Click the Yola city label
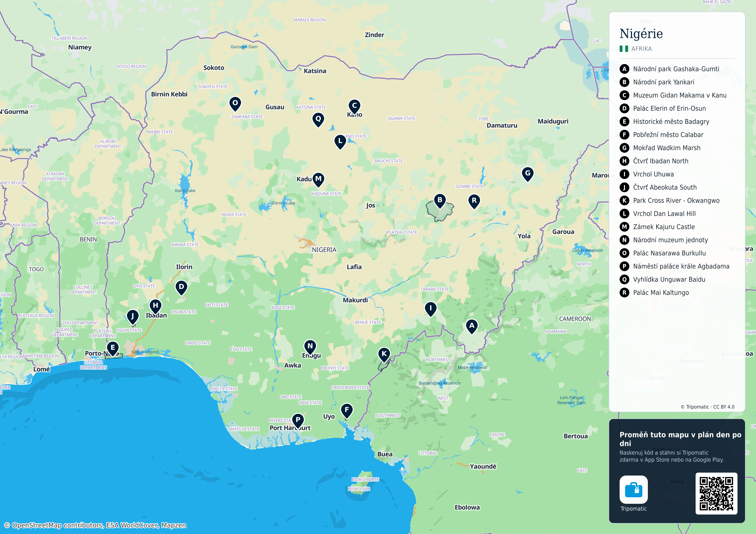756x534 pixels. tap(524, 236)
